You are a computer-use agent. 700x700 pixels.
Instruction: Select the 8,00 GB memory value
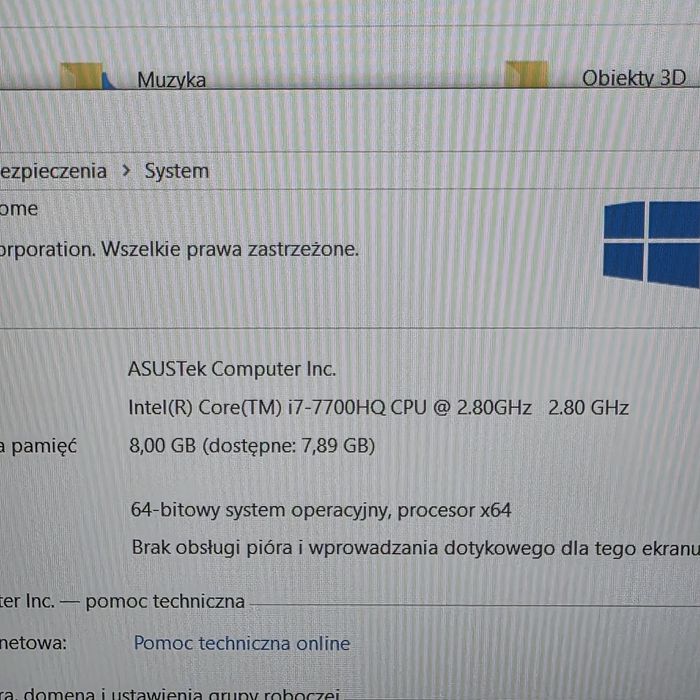click(x=252, y=446)
